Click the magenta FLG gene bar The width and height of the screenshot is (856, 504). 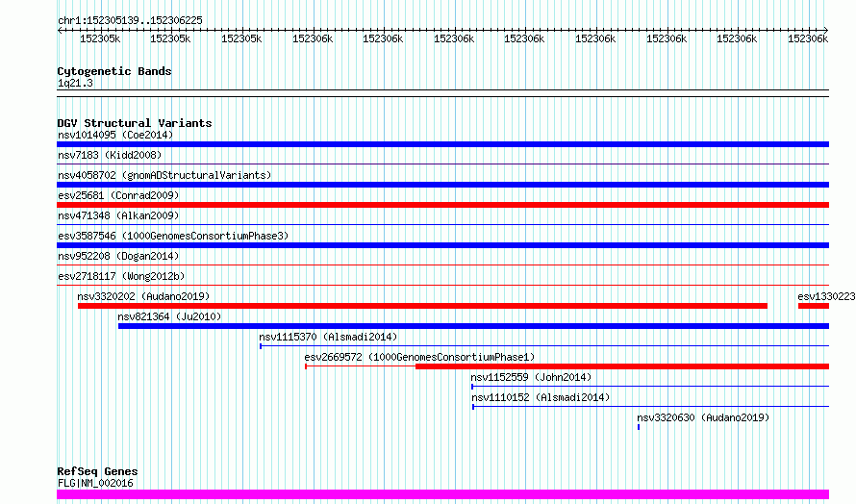(442, 494)
